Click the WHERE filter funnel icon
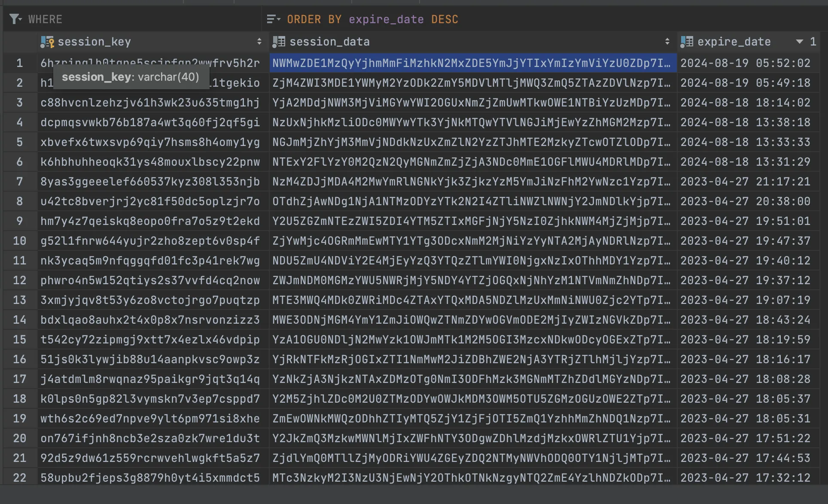This screenshot has height=504, width=828. [x=15, y=19]
